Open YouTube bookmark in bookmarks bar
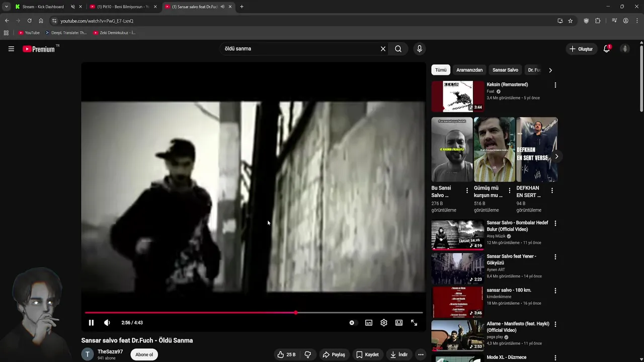The height and width of the screenshot is (362, 644). 29,33
